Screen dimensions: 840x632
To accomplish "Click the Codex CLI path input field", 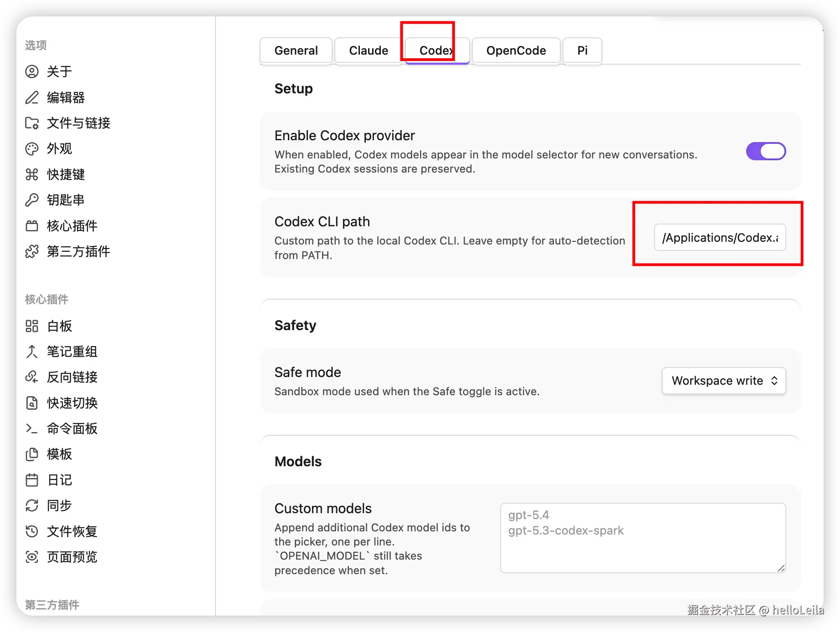I will [x=720, y=237].
